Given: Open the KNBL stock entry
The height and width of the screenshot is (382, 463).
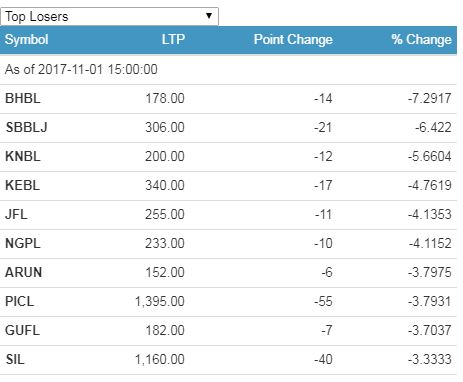Looking at the screenshot, I should 23,156.
